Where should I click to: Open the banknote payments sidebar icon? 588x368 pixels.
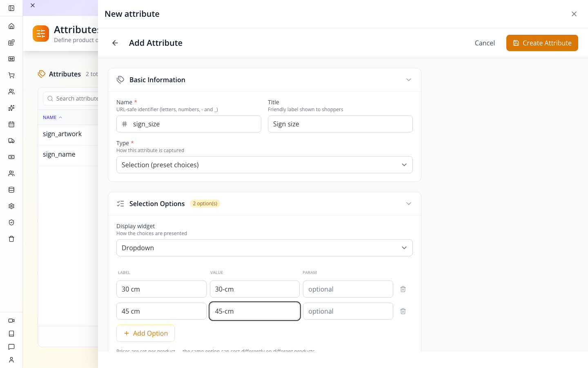click(x=11, y=157)
